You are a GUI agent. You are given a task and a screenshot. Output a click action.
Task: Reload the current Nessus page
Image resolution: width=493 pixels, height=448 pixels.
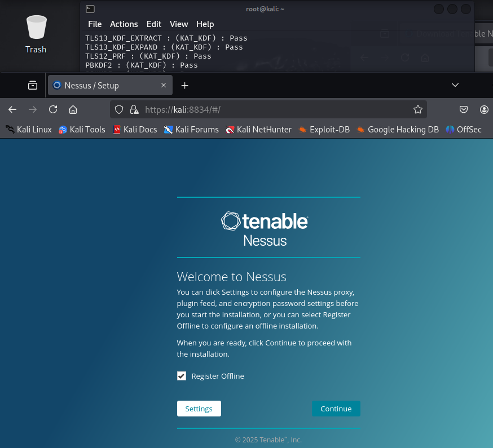click(x=53, y=110)
